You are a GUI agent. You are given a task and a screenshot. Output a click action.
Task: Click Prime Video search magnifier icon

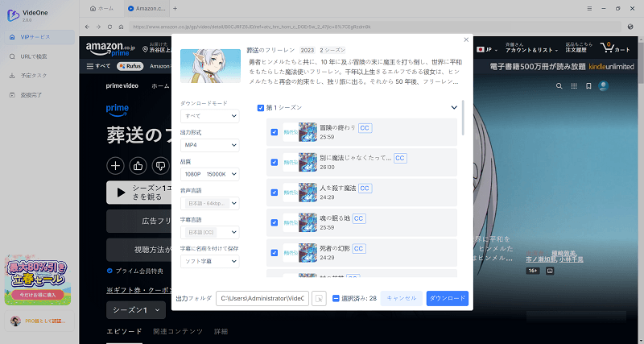click(x=559, y=86)
